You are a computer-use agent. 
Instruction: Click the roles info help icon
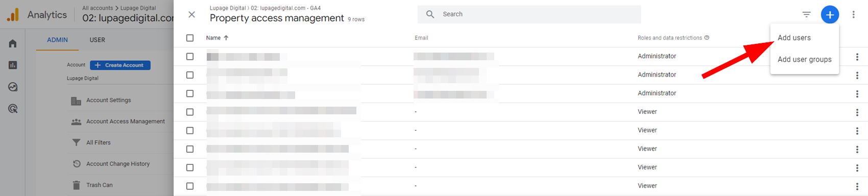coord(707,38)
